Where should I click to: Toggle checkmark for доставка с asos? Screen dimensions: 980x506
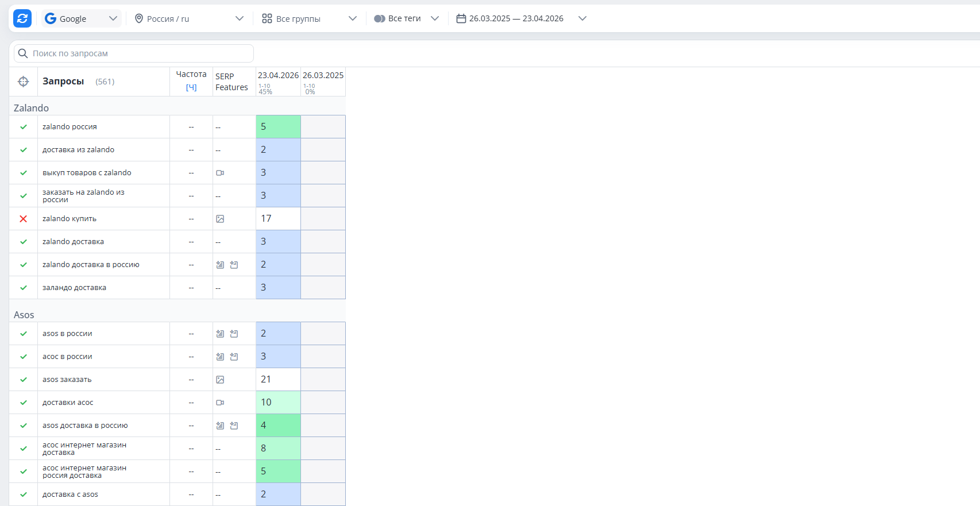pyautogui.click(x=24, y=495)
